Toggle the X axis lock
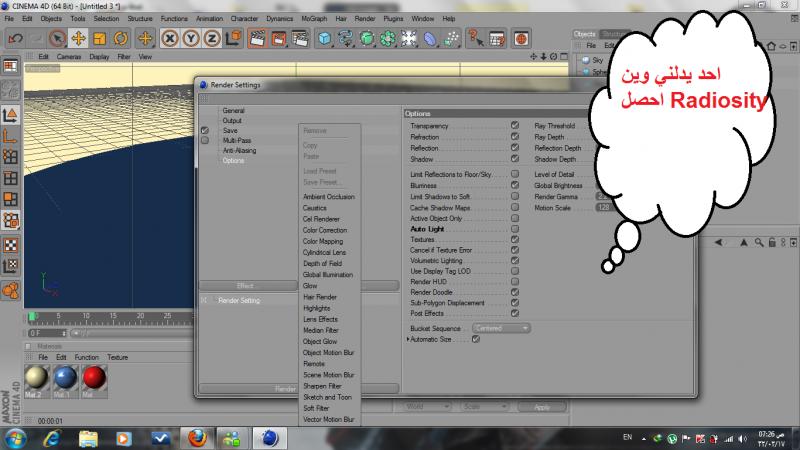This screenshot has height=450, width=800. 170,38
